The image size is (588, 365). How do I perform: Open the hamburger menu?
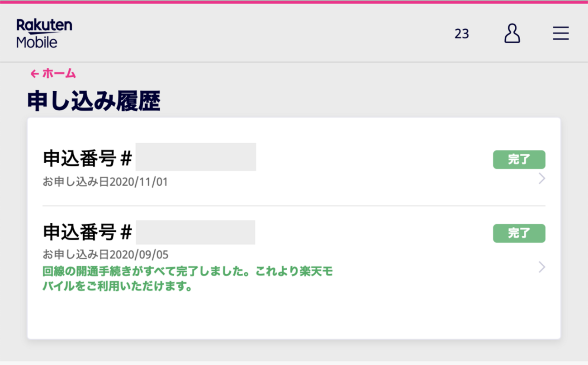point(561,33)
